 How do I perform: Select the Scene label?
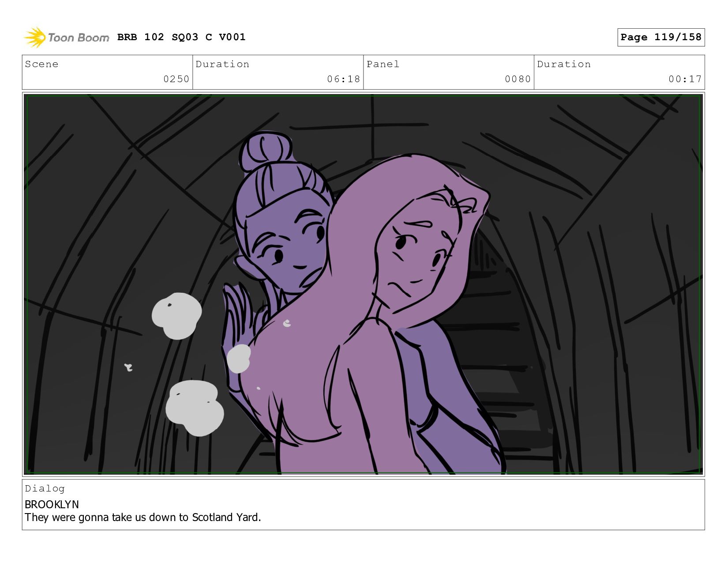coord(41,64)
